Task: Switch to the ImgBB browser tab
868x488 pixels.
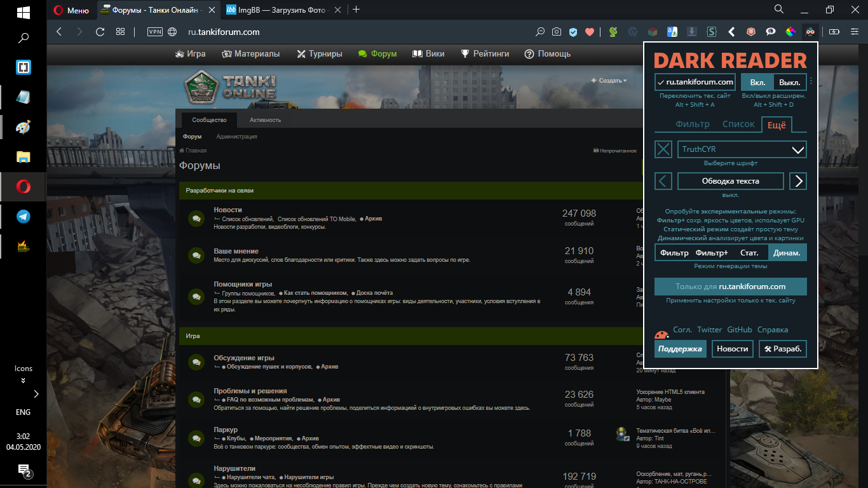Action: click(x=283, y=10)
